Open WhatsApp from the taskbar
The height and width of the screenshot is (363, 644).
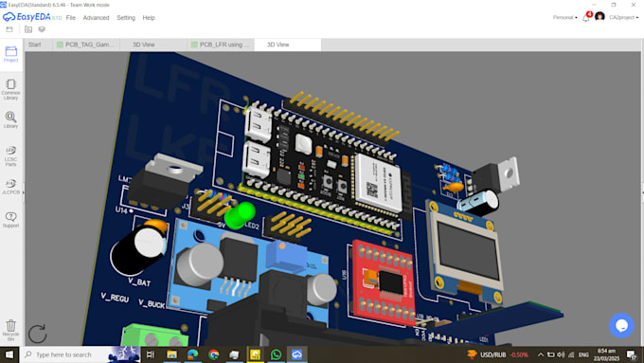tap(276, 354)
